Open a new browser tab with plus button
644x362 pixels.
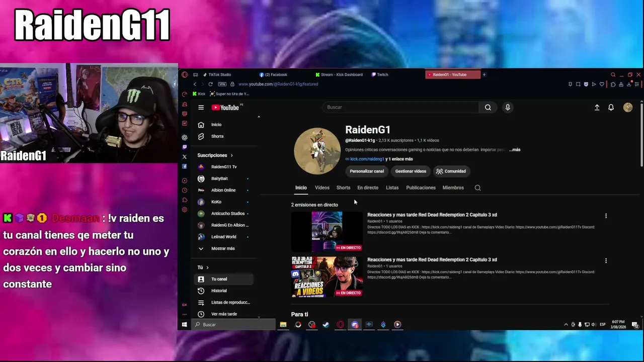[x=484, y=74]
